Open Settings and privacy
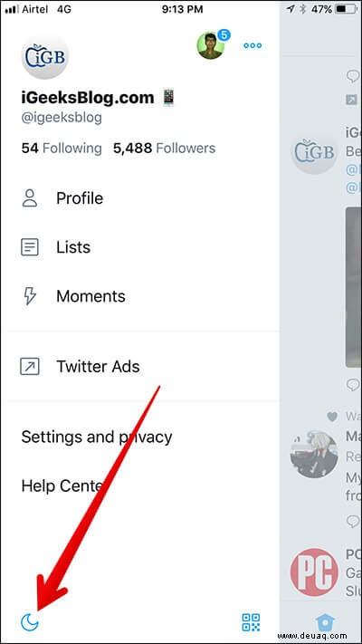The height and width of the screenshot is (644, 362). coord(97,437)
